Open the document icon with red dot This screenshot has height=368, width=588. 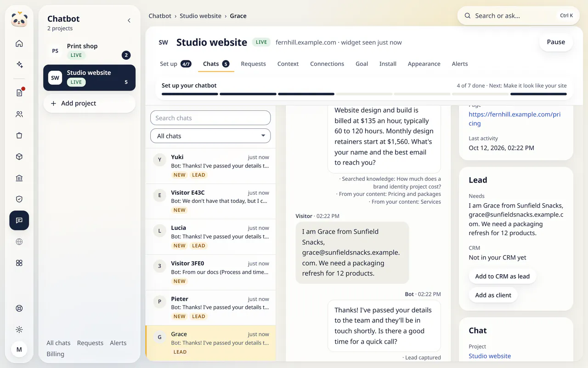19,93
